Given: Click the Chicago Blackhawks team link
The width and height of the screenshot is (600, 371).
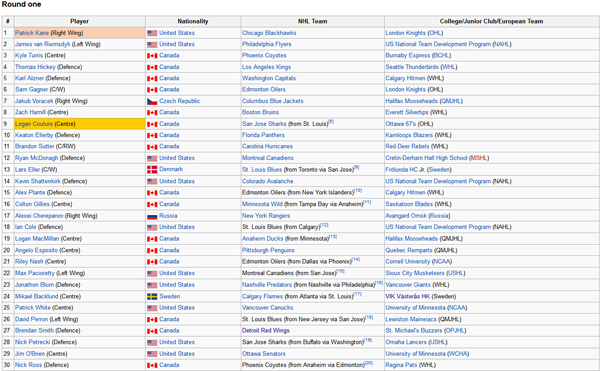Looking at the screenshot, I should point(269,33).
